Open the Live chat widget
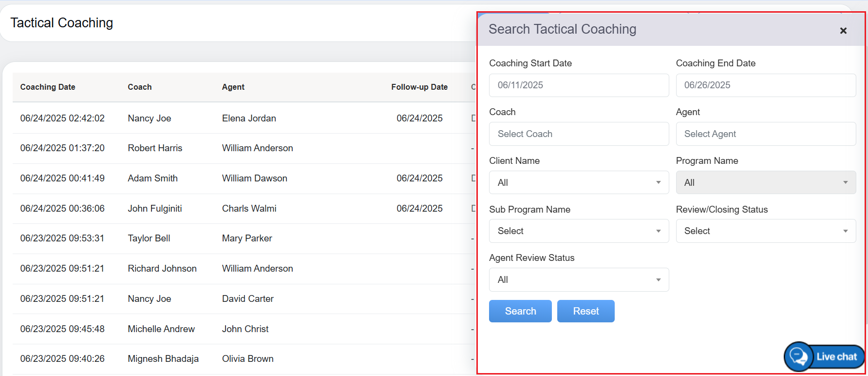Viewport: 868px width, 376px height. (824, 356)
